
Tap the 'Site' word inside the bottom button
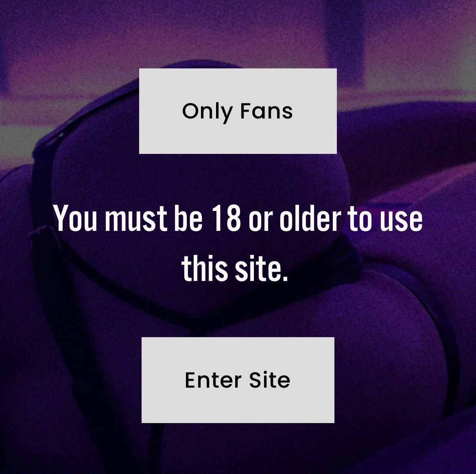(x=270, y=380)
